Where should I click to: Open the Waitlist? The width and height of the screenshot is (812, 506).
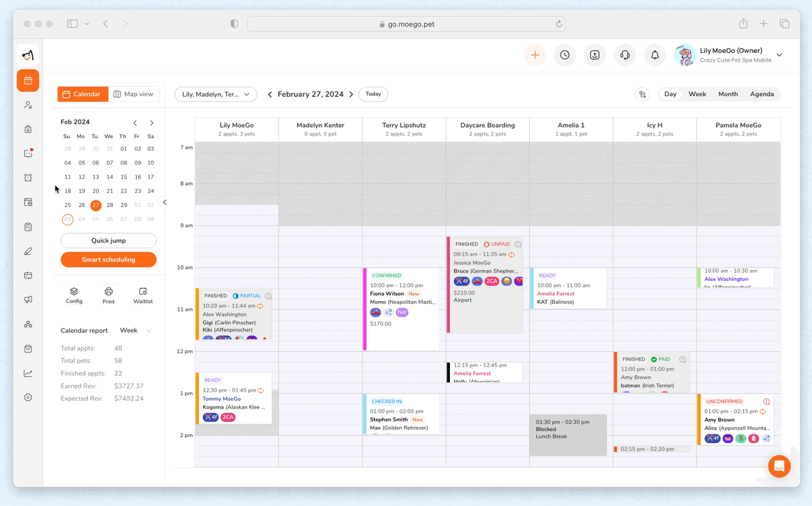[143, 296]
